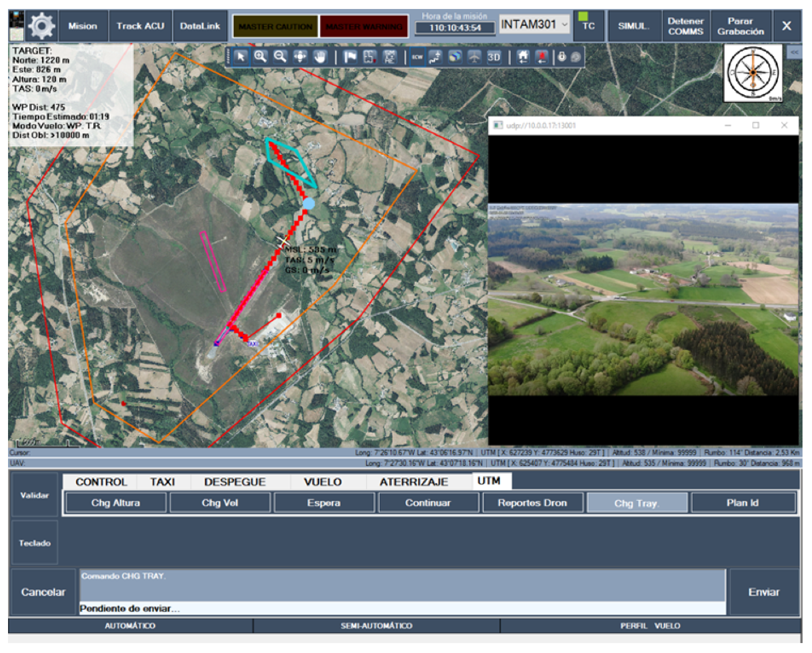Switch to the ATERRIZAJE tab

tap(413, 482)
